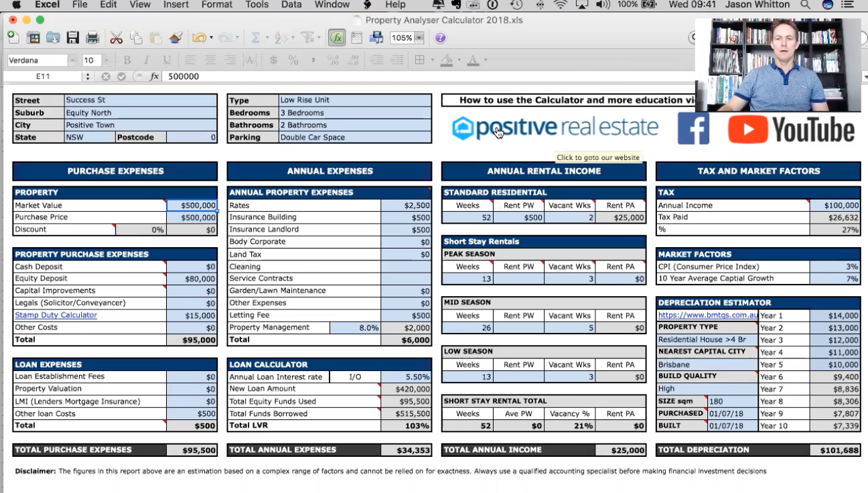Open the bmtqs.com.au depreciation link

[x=708, y=315]
